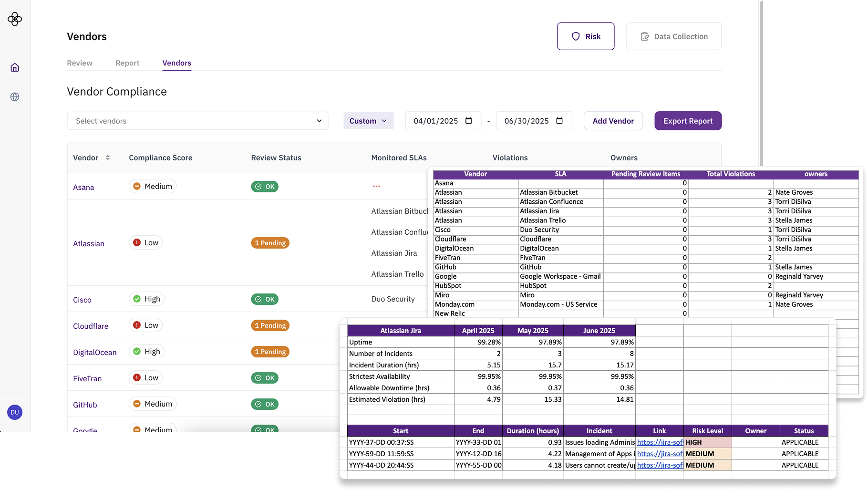
Task: Open the first incident jira-soft link
Action: tap(660, 442)
